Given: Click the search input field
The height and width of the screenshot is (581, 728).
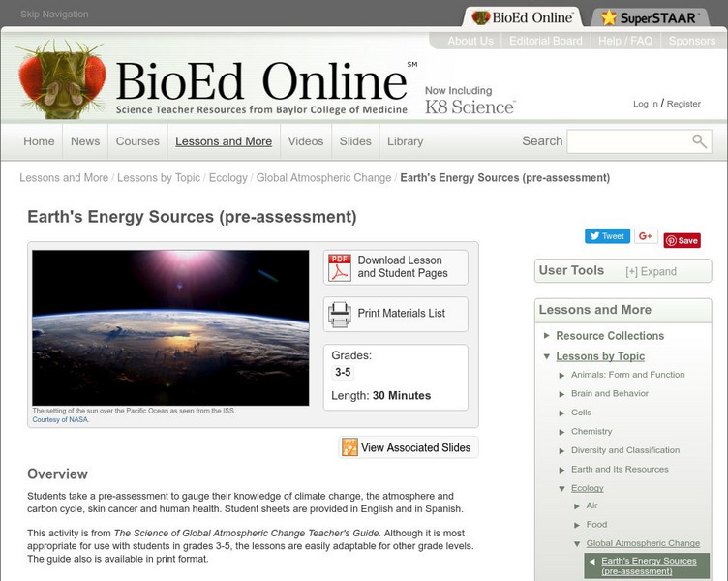Looking at the screenshot, I should click(x=629, y=141).
